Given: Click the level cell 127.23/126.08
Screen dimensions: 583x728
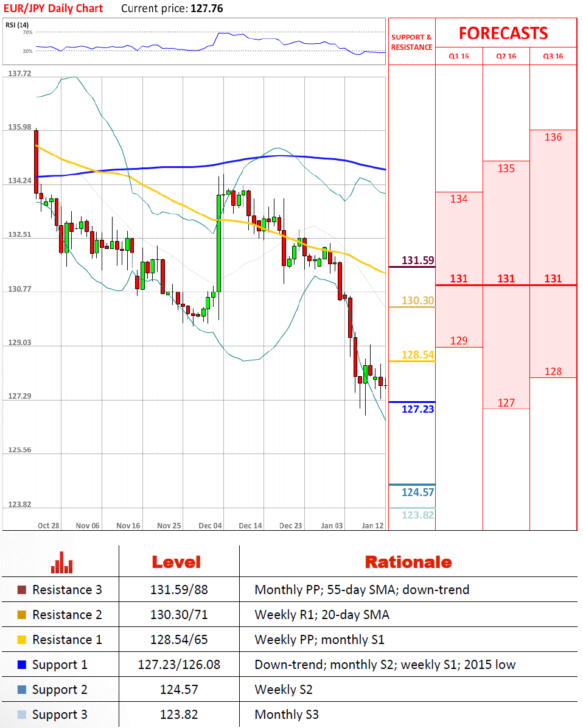Looking at the screenshot, I should (179, 665).
